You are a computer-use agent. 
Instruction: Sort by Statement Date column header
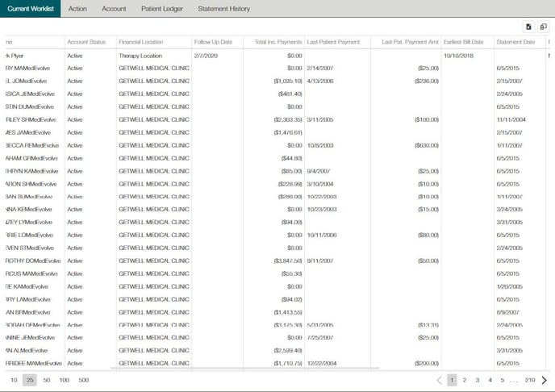(515, 41)
